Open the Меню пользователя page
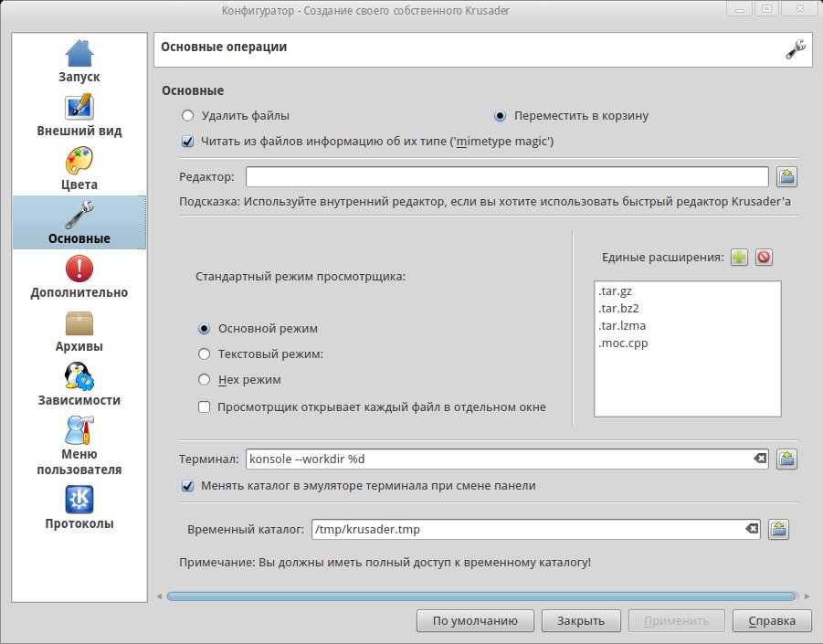 tap(79, 445)
